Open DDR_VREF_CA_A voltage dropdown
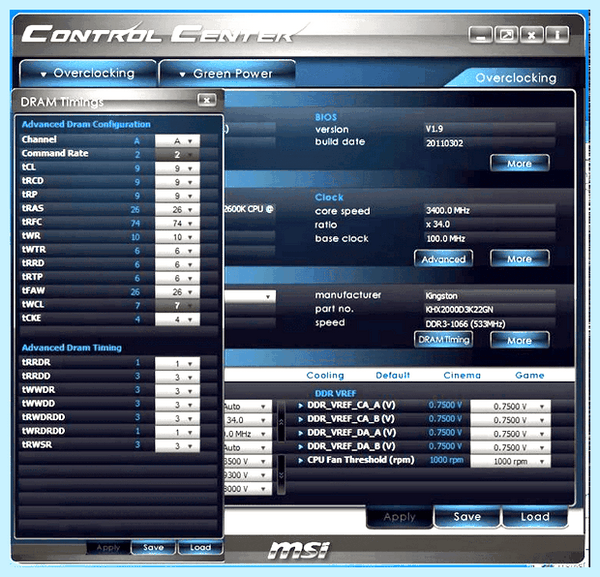Image resolution: width=600 pixels, height=577 pixels. click(510, 406)
